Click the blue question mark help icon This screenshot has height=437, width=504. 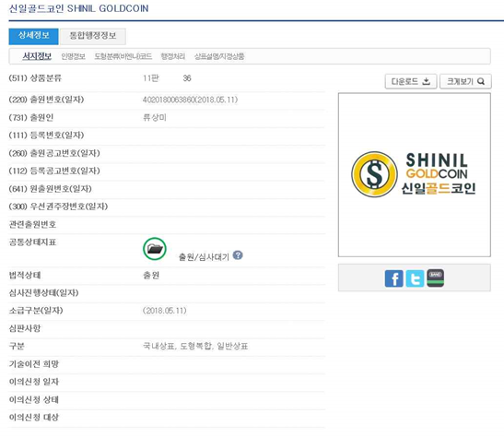[238, 255]
